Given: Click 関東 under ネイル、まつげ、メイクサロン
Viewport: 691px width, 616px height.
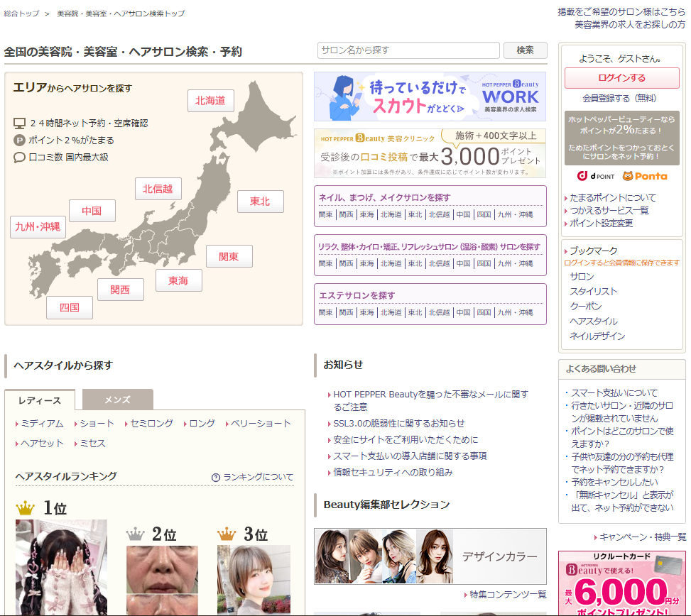Looking at the screenshot, I should coord(325,215).
